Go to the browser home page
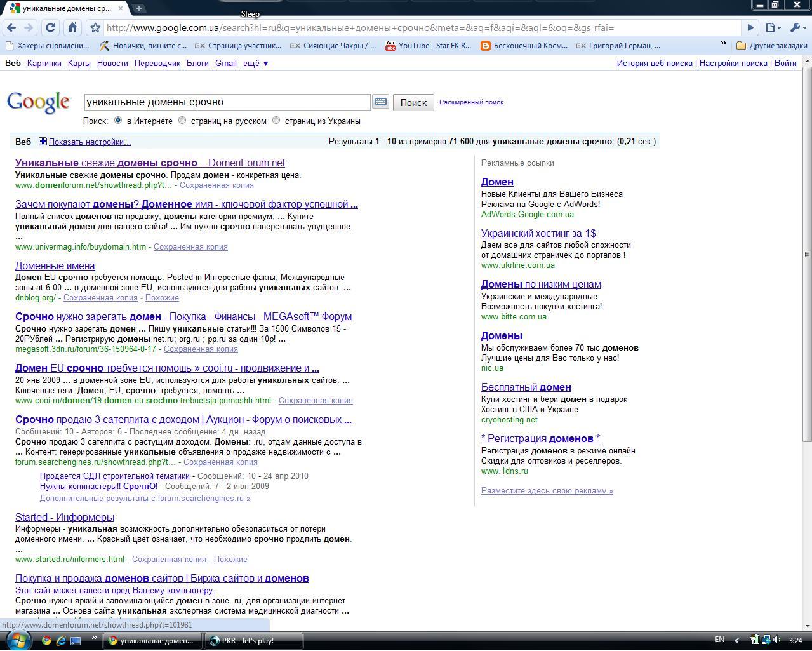This screenshot has width=812, height=651. (72, 27)
